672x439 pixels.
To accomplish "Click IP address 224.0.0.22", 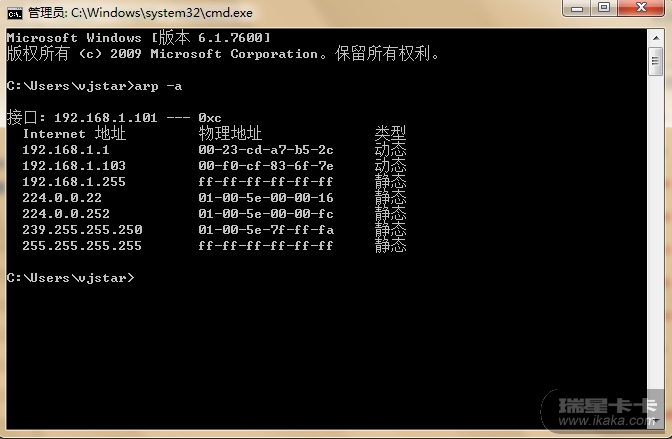I will pyautogui.click(x=62, y=198).
